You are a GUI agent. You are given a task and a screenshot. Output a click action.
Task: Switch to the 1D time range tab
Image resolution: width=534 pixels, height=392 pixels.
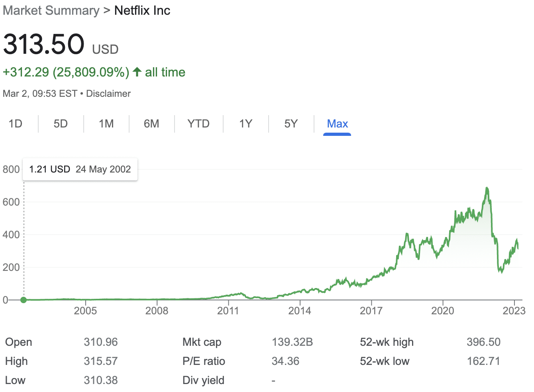coord(16,123)
